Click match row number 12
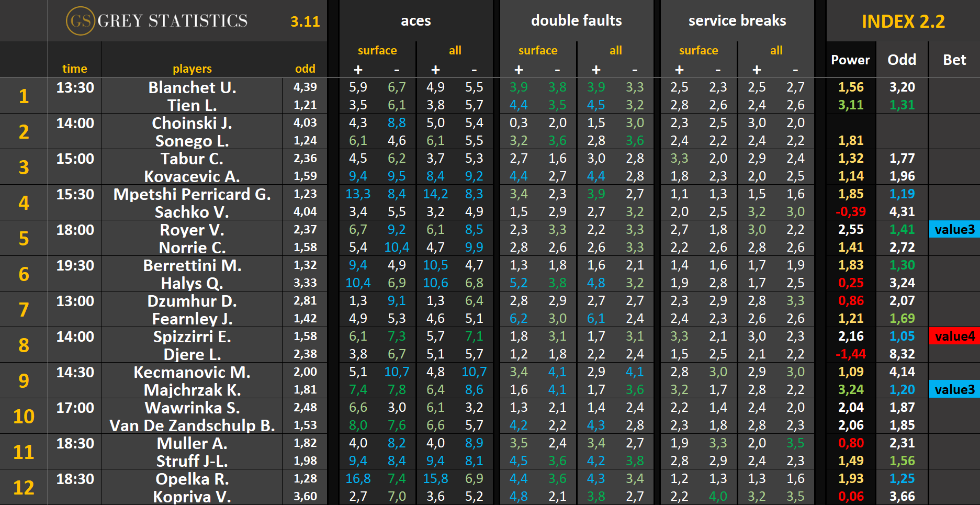Screen dimensions: 980x505 pyautogui.click(x=24, y=487)
